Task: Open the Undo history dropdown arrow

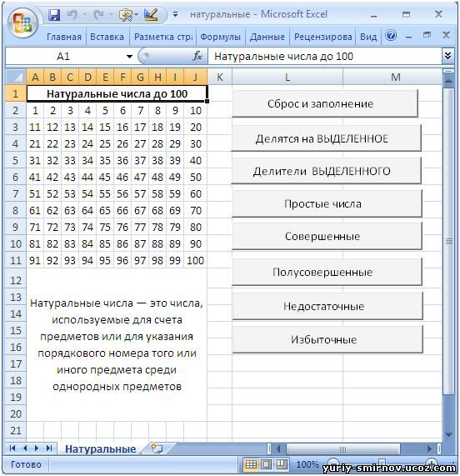Action: point(84,14)
